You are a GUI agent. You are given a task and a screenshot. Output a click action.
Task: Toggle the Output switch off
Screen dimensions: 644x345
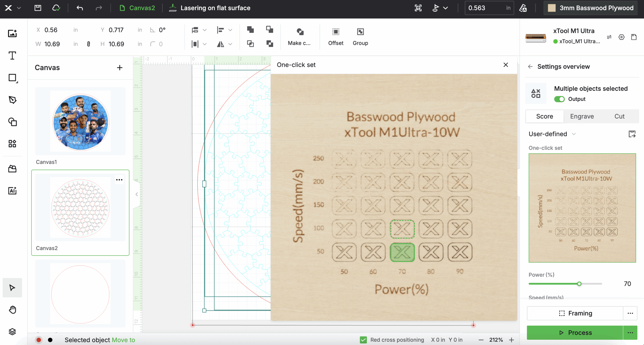tap(559, 99)
